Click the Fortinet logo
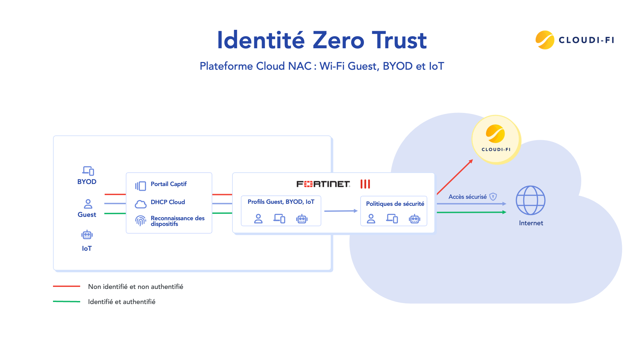The image size is (644, 362). coord(323,184)
